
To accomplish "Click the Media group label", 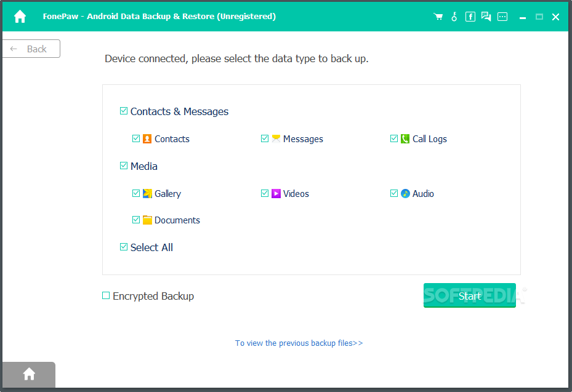I will pos(143,166).
